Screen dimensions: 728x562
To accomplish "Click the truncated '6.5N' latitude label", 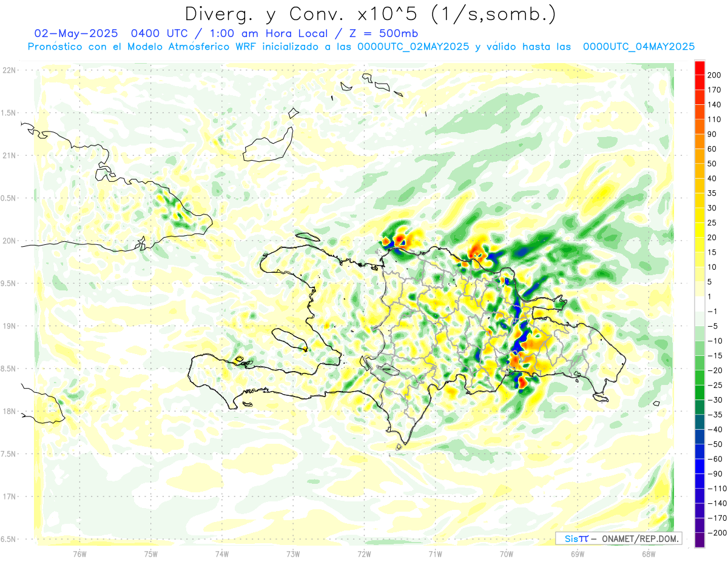I will pos(8,540).
